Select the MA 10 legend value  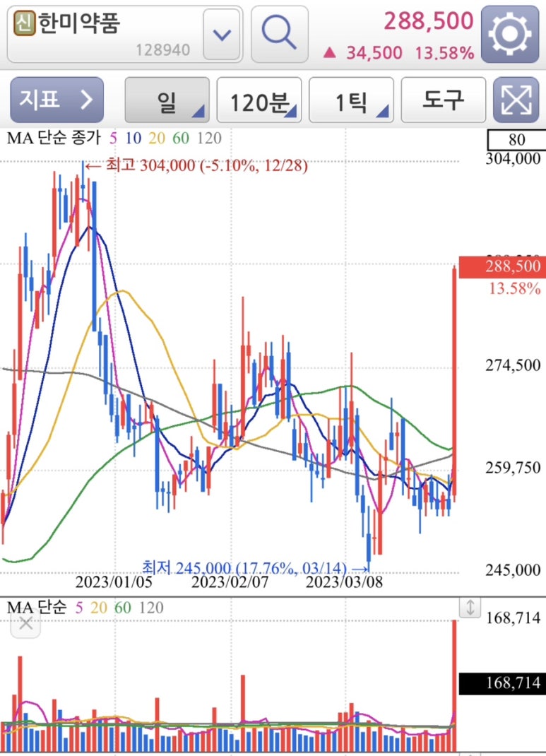[x=133, y=138]
